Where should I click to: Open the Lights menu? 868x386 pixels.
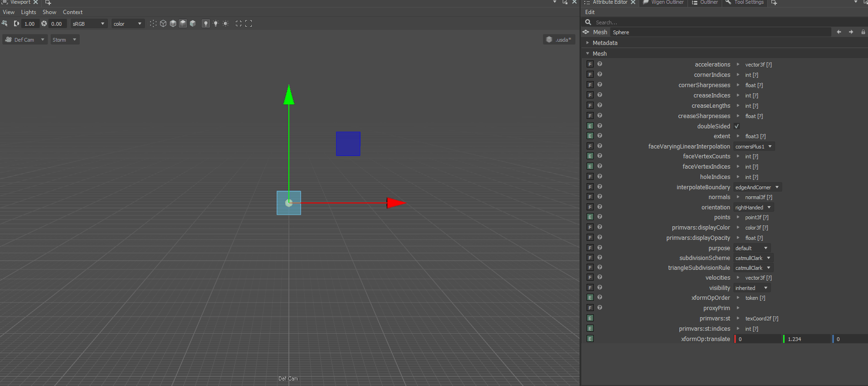pyautogui.click(x=29, y=12)
